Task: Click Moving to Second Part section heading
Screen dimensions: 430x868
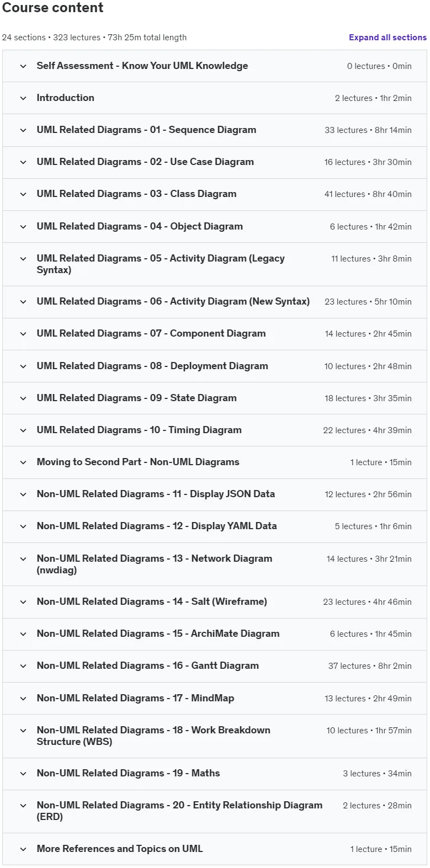Action: (x=138, y=462)
